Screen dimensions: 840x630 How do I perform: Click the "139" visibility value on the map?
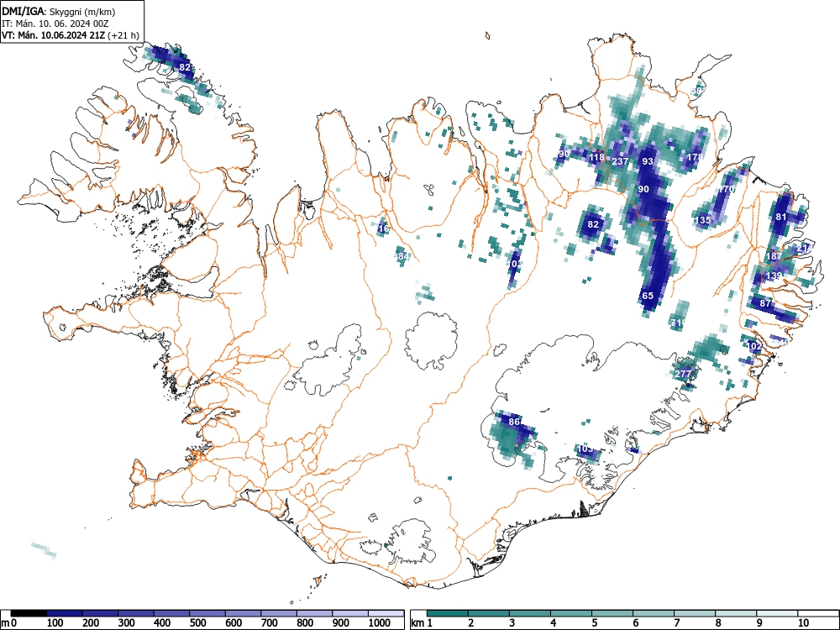[774, 276]
